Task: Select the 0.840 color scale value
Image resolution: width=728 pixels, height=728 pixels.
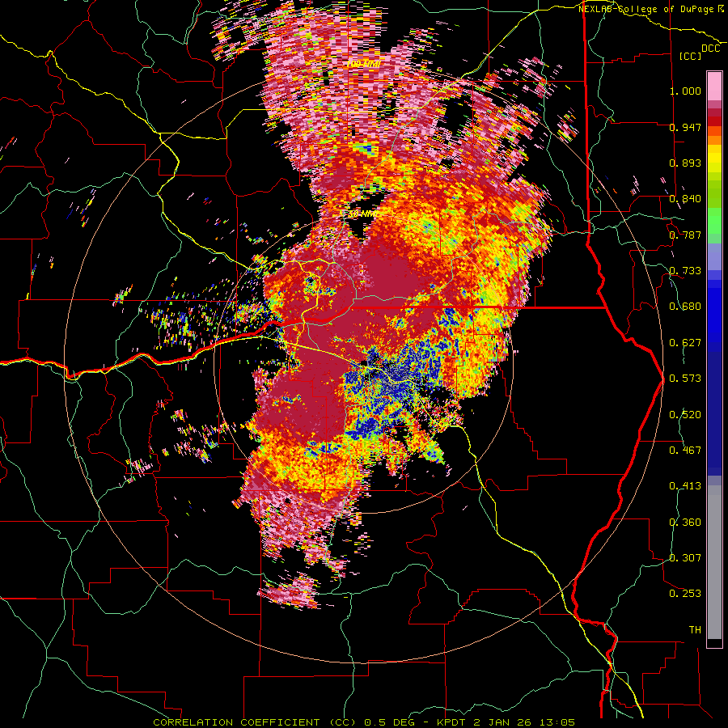Action: click(685, 199)
